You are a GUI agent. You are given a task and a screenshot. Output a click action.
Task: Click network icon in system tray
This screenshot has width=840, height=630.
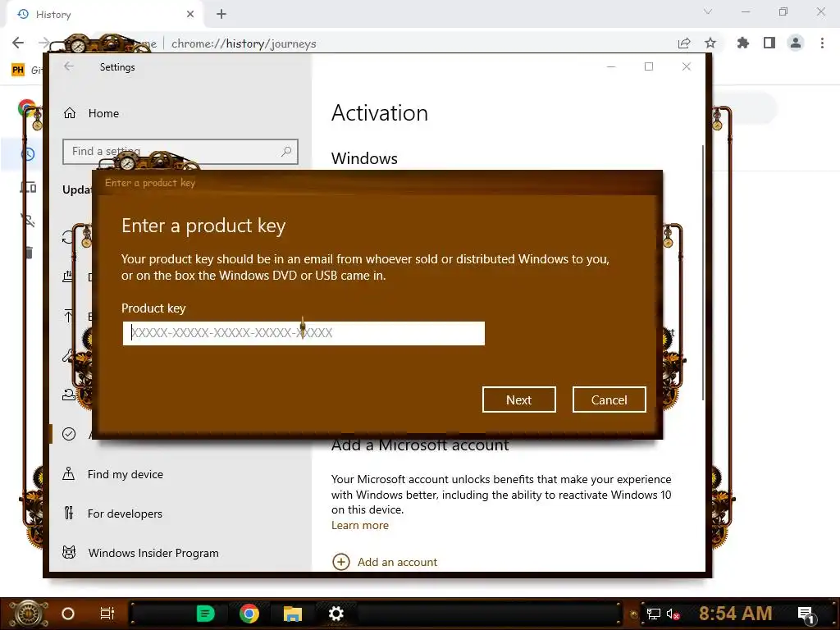coord(654,614)
